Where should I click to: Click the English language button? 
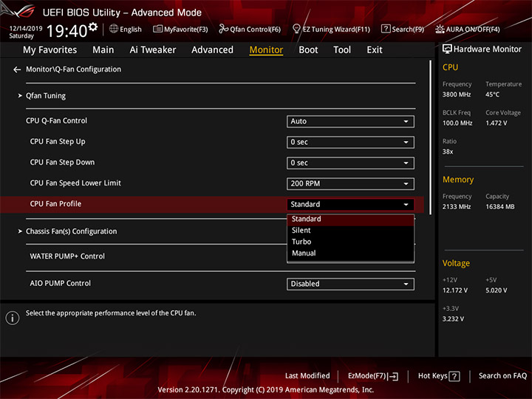click(126, 29)
